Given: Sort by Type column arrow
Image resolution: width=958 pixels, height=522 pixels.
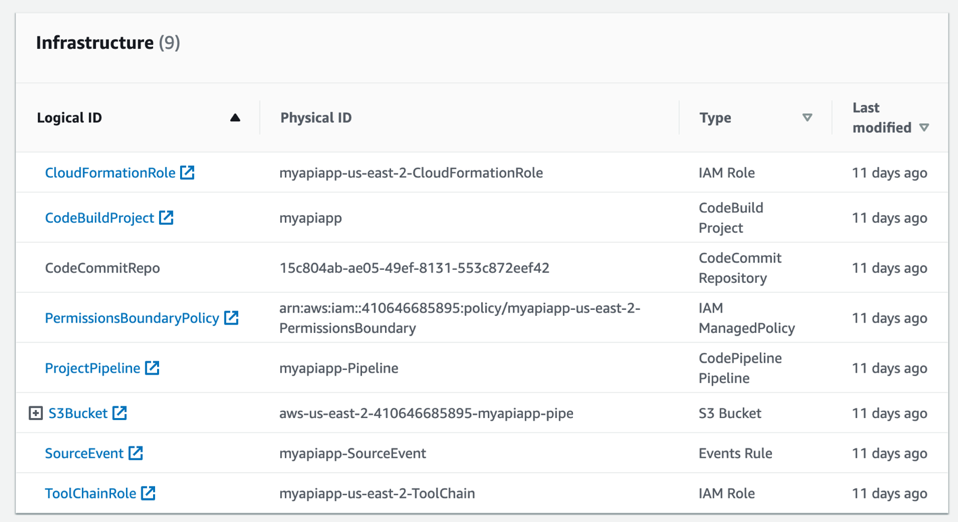Looking at the screenshot, I should point(807,117).
